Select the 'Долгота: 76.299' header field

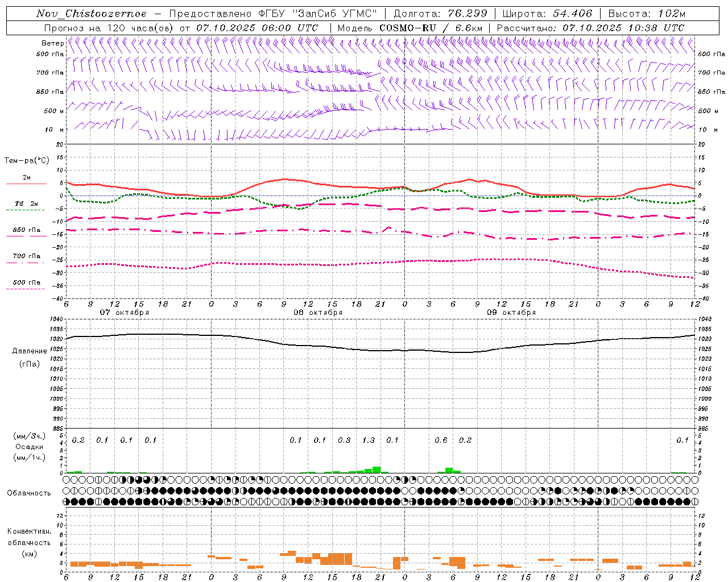[440, 14]
